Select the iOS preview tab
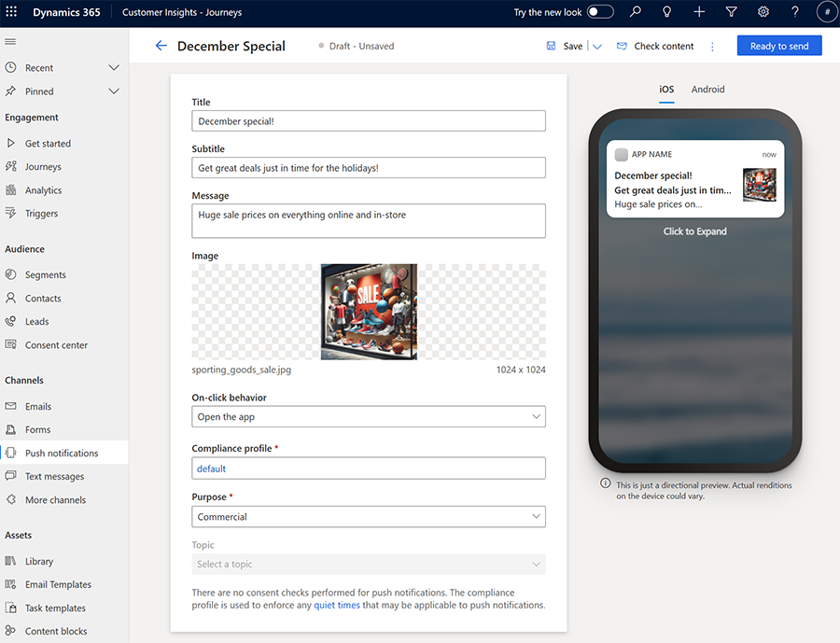The image size is (840, 643). click(665, 90)
